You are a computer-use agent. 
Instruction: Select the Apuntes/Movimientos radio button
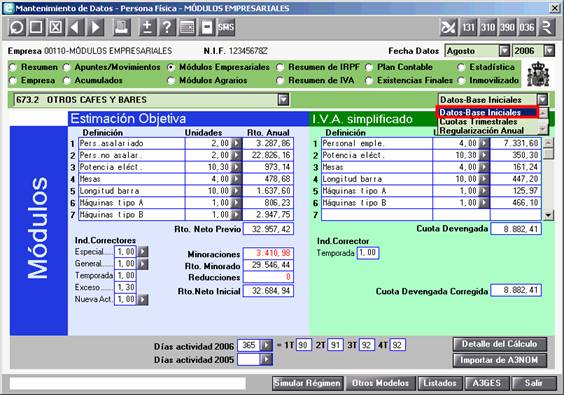coord(67,67)
